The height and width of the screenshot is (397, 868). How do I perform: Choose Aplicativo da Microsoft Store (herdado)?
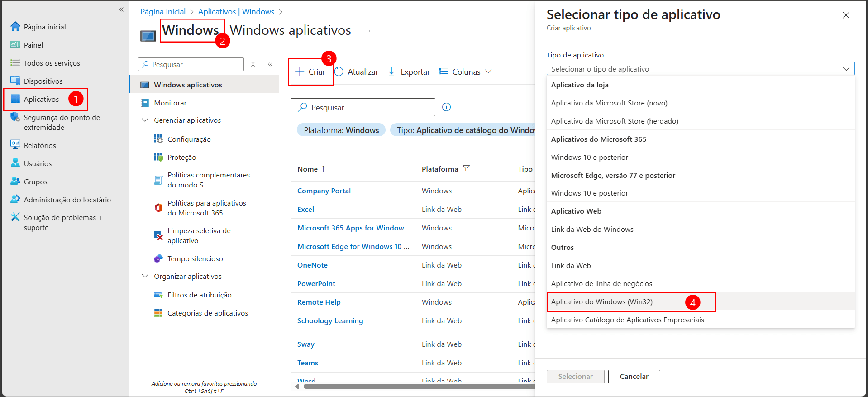[x=615, y=121]
